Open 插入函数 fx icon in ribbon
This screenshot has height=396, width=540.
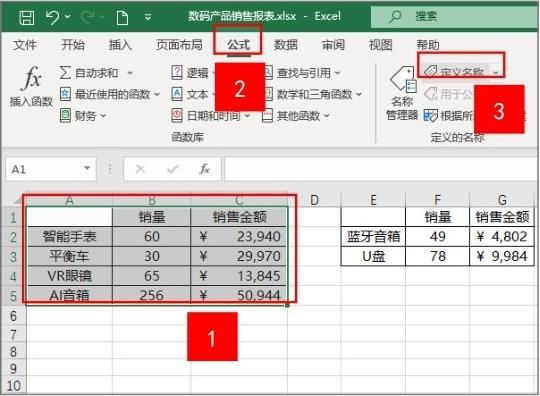tap(32, 78)
